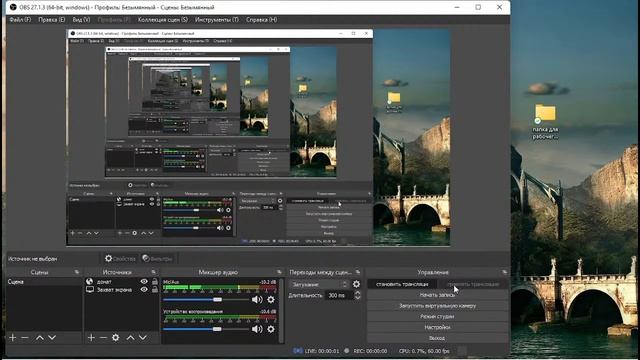Click the OBS preview canvas
The width and height of the screenshot is (640, 360).
pyautogui.click(x=258, y=137)
